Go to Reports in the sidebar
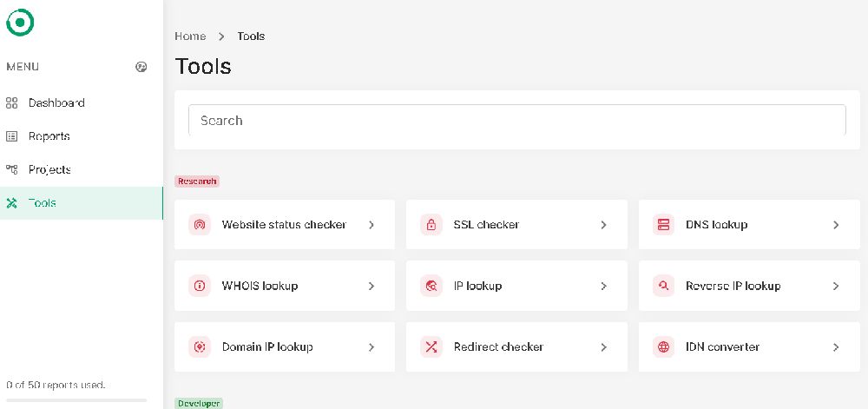Image resolution: width=868 pixels, height=409 pixels. (x=49, y=136)
